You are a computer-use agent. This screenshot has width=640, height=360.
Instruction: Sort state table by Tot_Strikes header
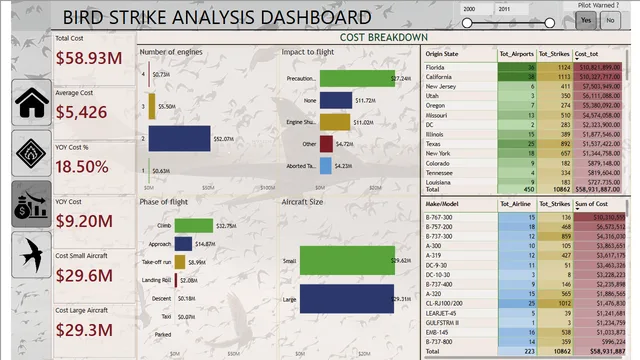pos(554,54)
